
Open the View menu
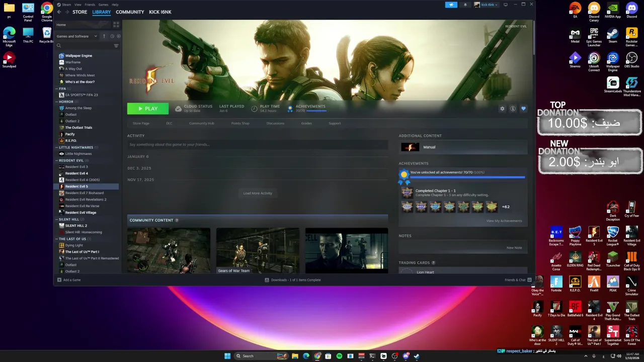[x=78, y=5]
